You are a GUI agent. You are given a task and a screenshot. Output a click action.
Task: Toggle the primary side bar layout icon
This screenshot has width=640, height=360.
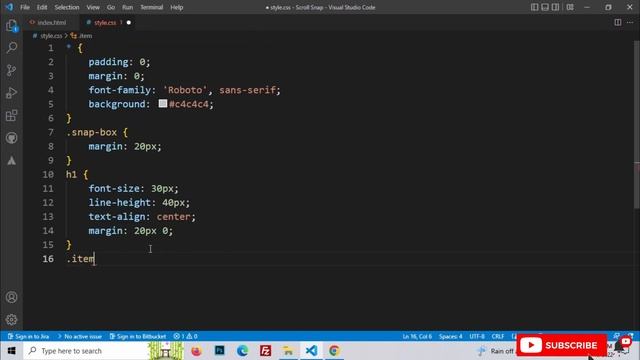pyautogui.click(x=534, y=7)
